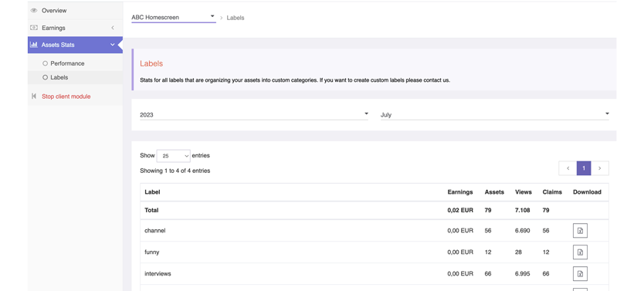Select page 1 in pagination
This screenshot has height=291, width=644.
584,168
